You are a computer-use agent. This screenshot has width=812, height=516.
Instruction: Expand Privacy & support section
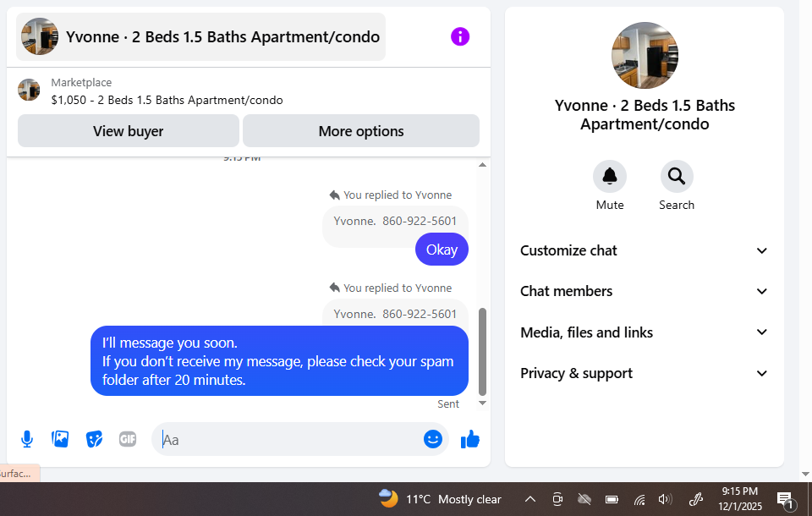(x=644, y=373)
